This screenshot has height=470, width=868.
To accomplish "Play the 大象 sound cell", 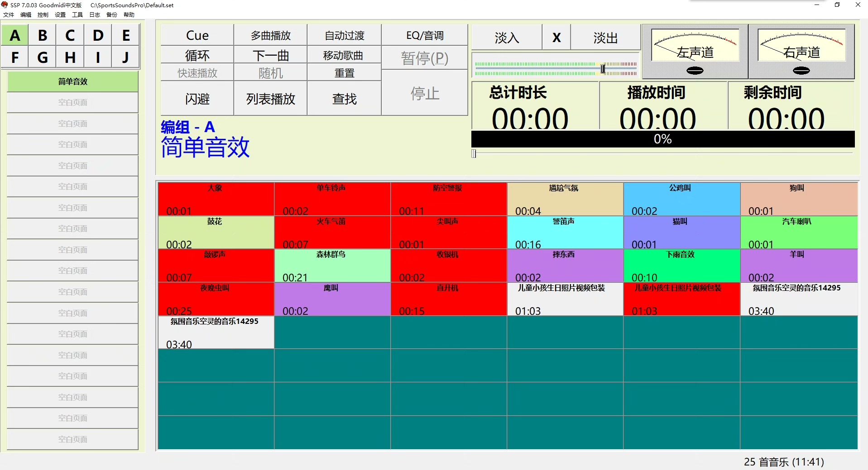I will (x=216, y=199).
